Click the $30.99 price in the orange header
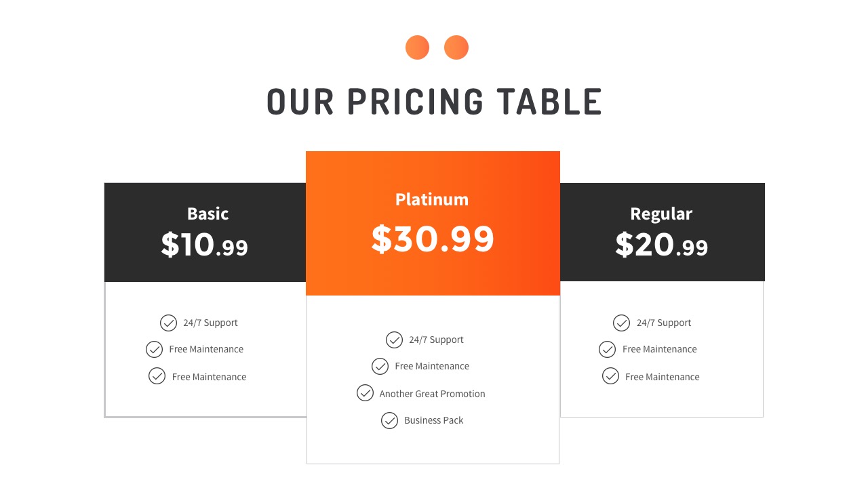 point(433,239)
